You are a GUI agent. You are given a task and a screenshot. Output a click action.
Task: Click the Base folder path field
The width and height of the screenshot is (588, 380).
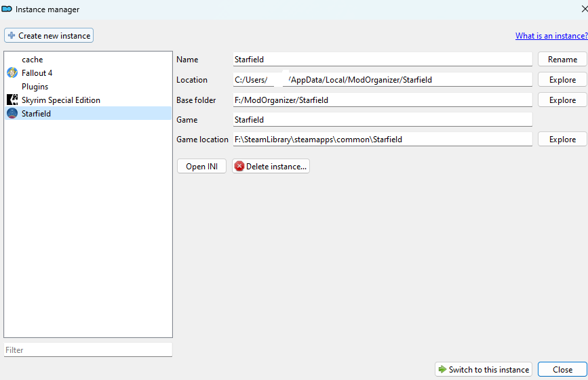click(383, 100)
